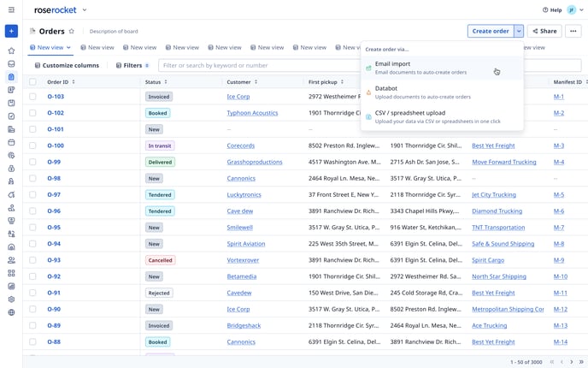Click the Cancelled status badge on O-93
The width and height of the screenshot is (588, 368).
click(160, 260)
